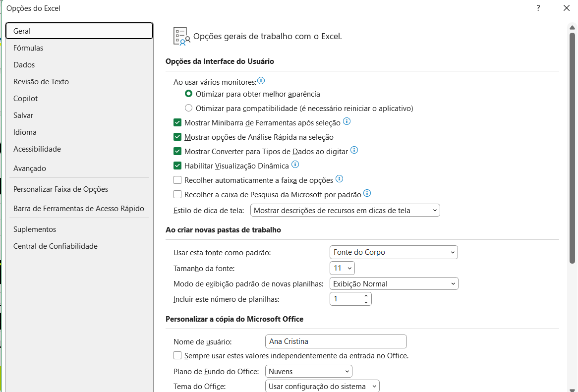Viewport: 578px width, 392px height.
Task: Open the 'Fonte do Corpo' font dropdown
Action: (x=394, y=252)
